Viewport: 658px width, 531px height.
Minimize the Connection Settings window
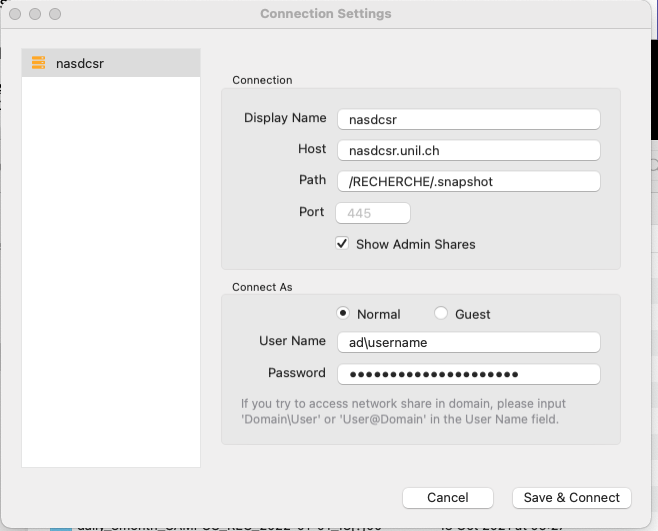click(35, 15)
